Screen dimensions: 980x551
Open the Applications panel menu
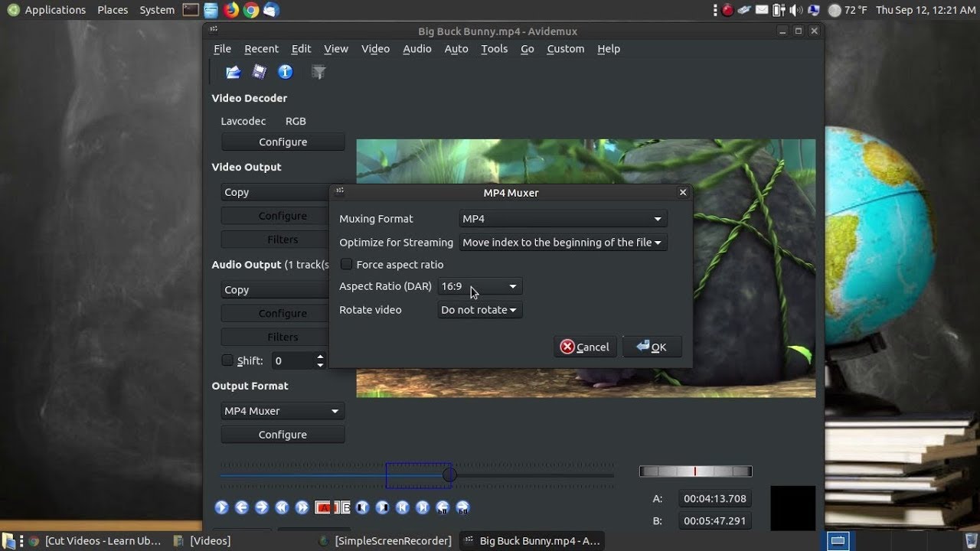click(47, 10)
